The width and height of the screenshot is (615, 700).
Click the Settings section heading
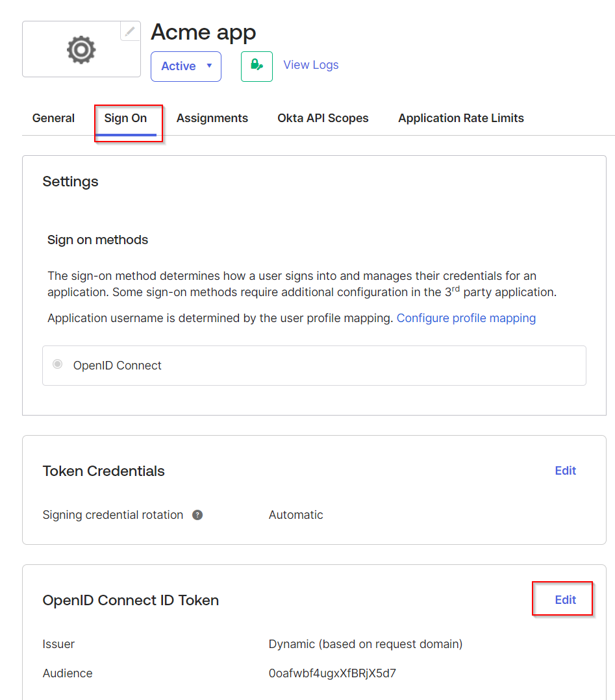pyautogui.click(x=70, y=182)
